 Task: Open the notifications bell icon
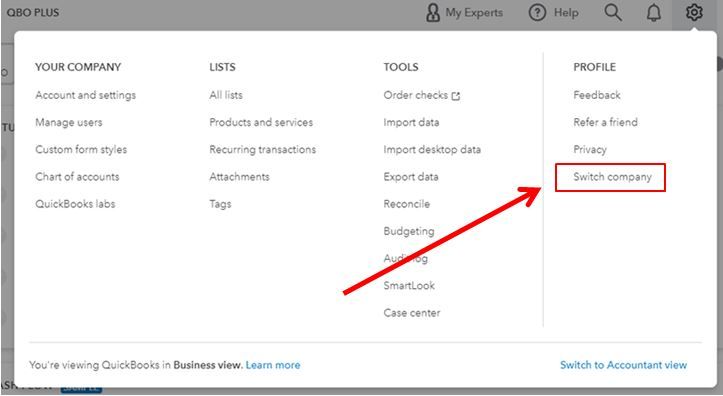tap(653, 13)
